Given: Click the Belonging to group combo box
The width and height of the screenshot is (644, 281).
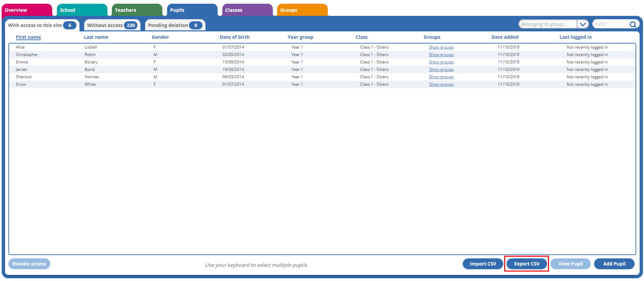Looking at the screenshot, I should (x=547, y=24).
